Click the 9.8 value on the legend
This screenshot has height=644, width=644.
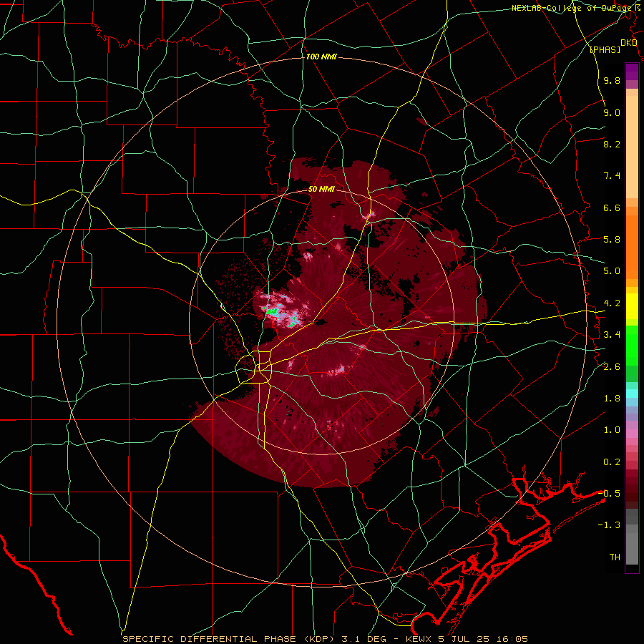click(612, 80)
